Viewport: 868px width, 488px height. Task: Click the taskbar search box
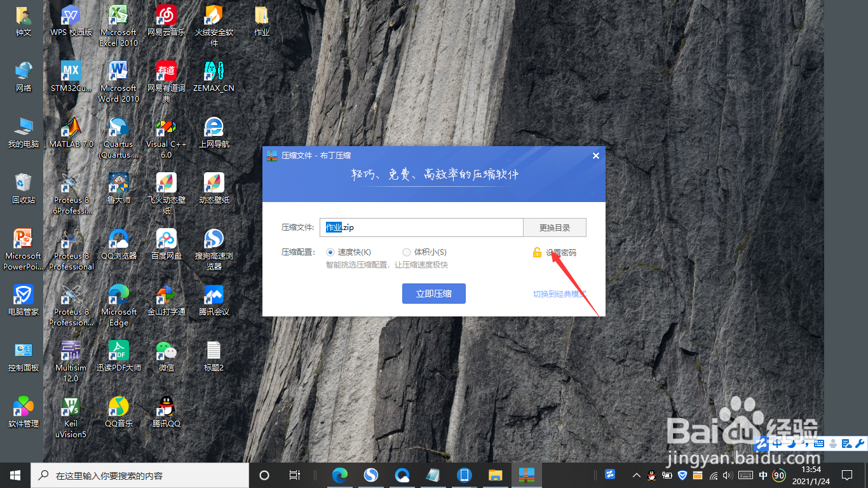click(140, 475)
